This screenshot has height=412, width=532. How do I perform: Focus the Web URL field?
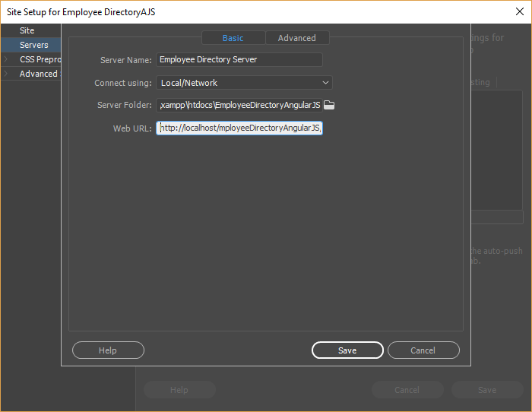239,128
